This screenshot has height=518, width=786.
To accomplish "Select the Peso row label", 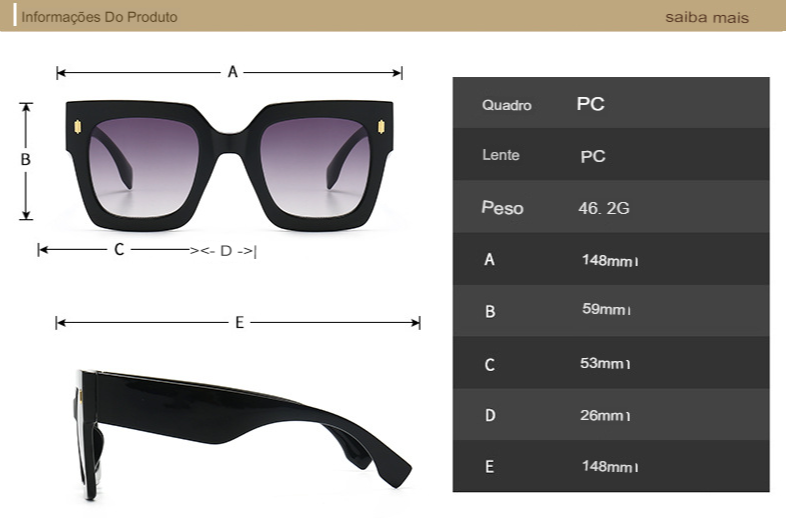I will pos(502,208).
